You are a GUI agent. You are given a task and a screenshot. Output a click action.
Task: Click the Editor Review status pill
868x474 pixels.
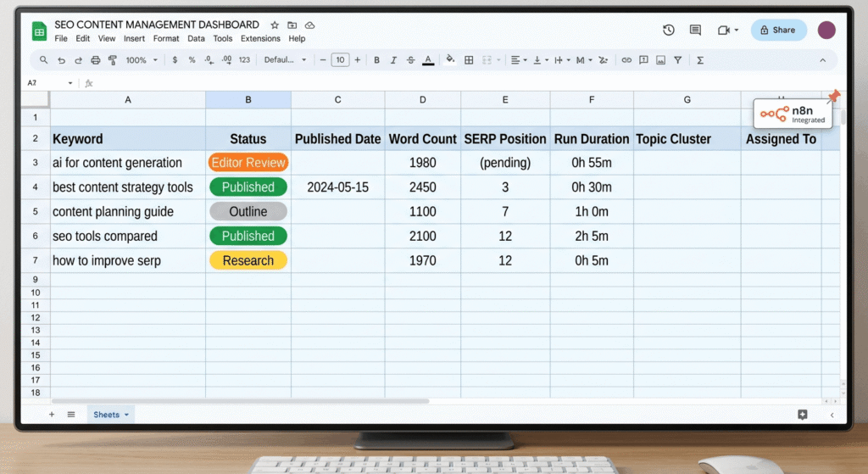pyautogui.click(x=248, y=162)
